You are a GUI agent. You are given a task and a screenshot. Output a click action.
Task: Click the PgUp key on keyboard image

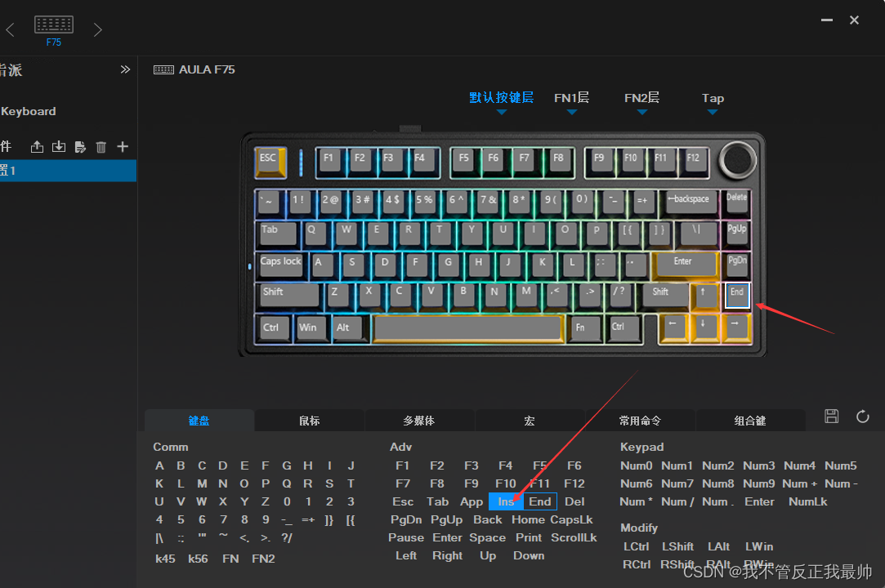(736, 234)
